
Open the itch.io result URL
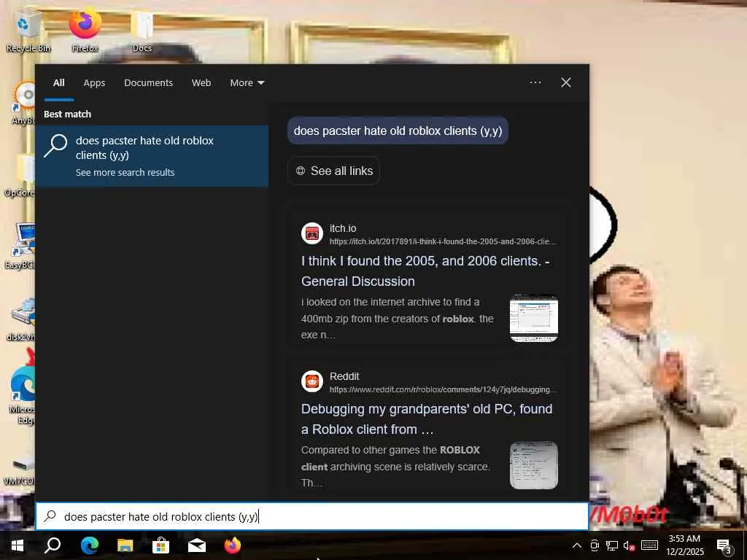[x=443, y=241]
